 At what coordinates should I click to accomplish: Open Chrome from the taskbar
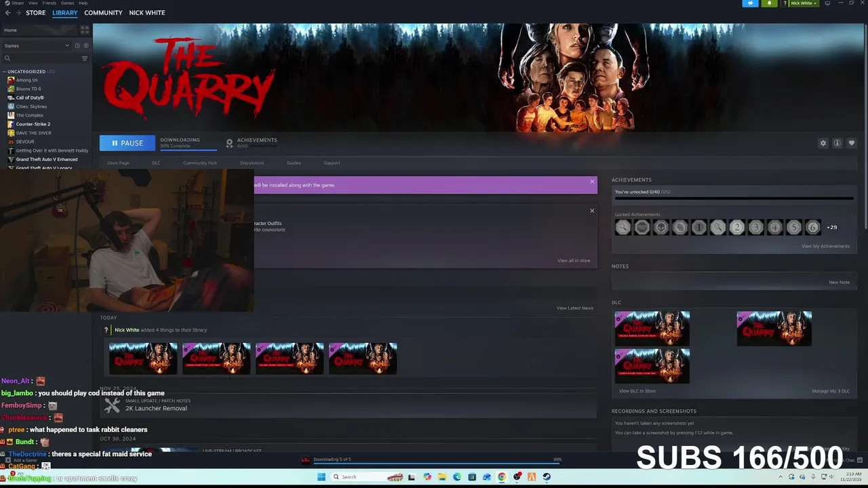502,477
